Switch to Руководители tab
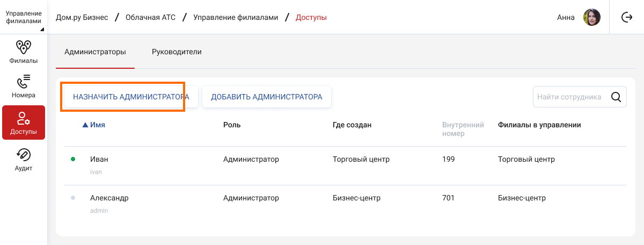The image size is (644, 245). click(x=177, y=52)
